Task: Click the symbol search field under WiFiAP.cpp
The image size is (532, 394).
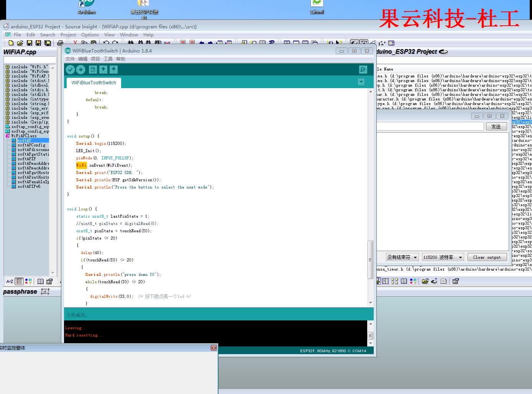Action: point(30,60)
